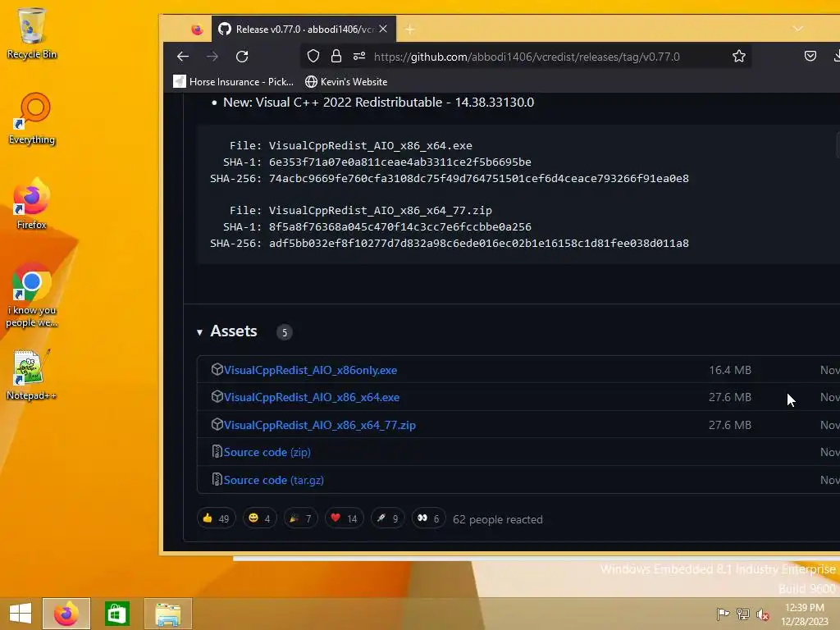
Task: Bookmark this page with star icon
Action: (739, 57)
